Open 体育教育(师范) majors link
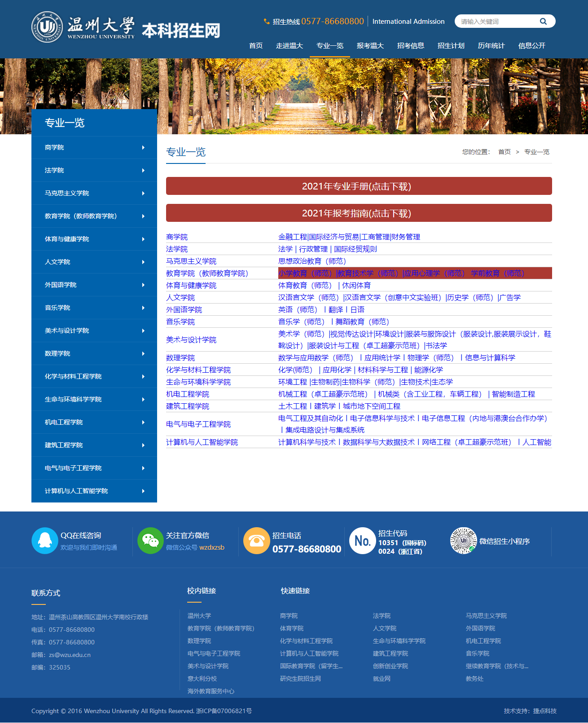The image size is (588, 723). 325,285
